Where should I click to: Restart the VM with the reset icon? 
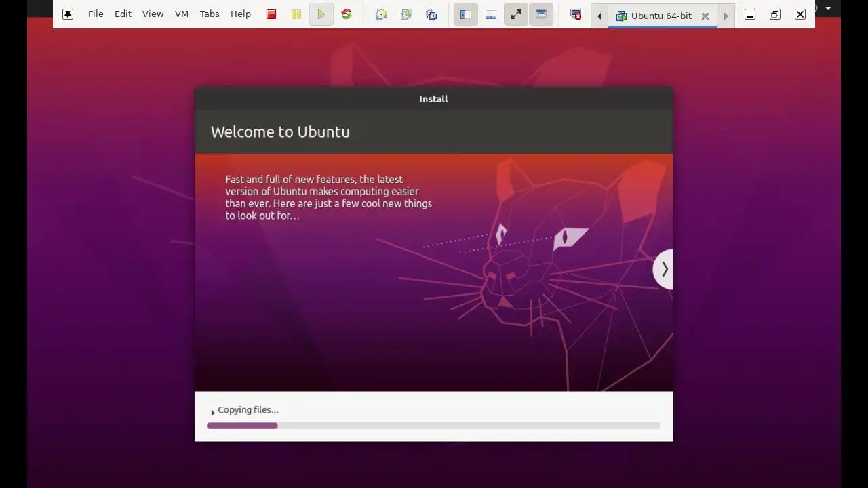point(347,14)
